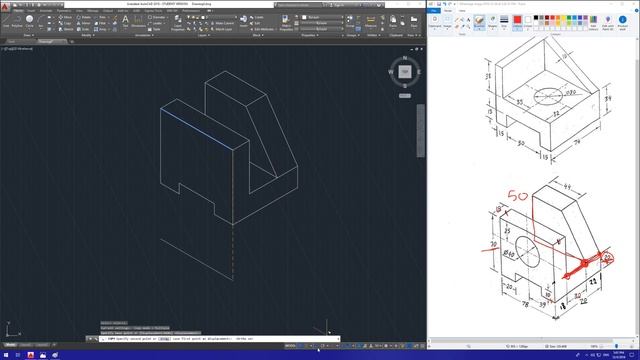Select the Text annotation tool
The width and height of the screenshot is (640, 360).
pos(125,21)
